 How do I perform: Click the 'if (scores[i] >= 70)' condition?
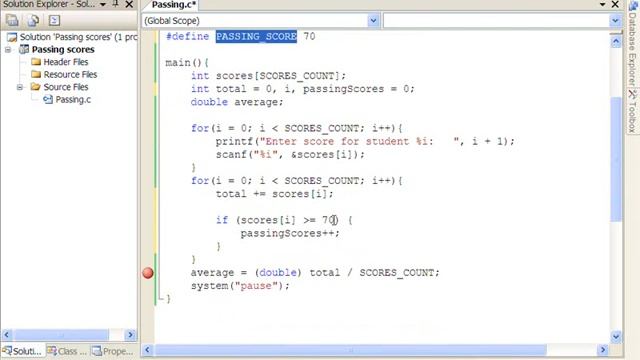pos(278,220)
